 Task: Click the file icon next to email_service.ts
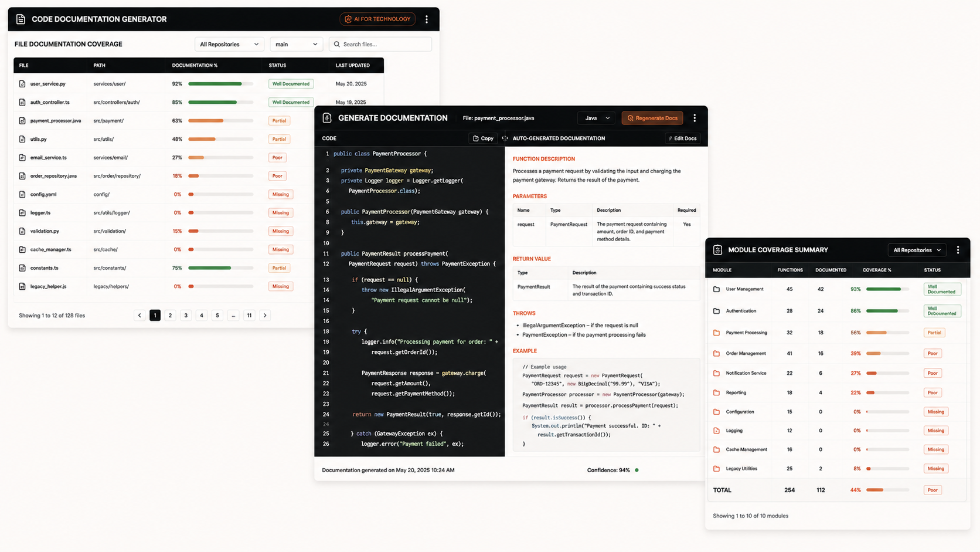click(22, 157)
